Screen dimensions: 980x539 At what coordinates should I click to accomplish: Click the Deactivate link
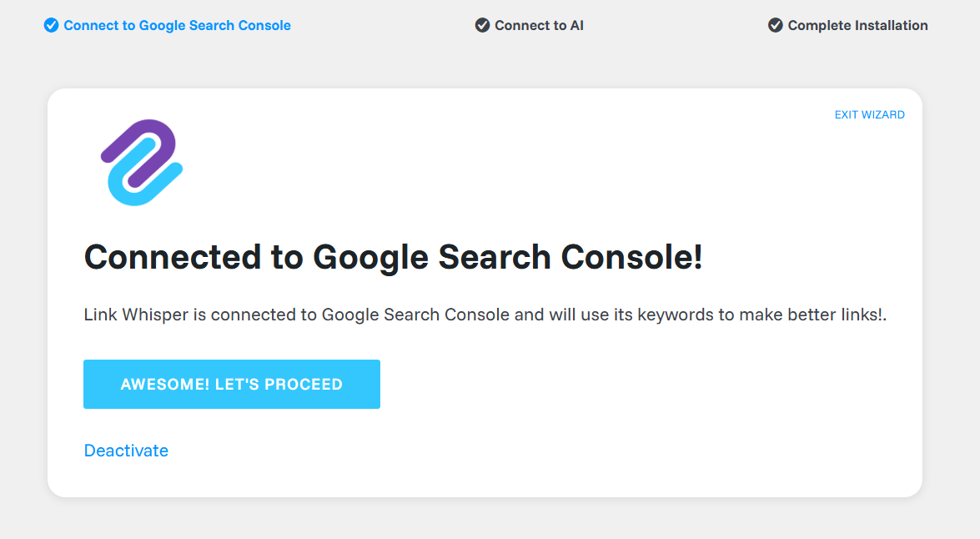click(x=126, y=451)
